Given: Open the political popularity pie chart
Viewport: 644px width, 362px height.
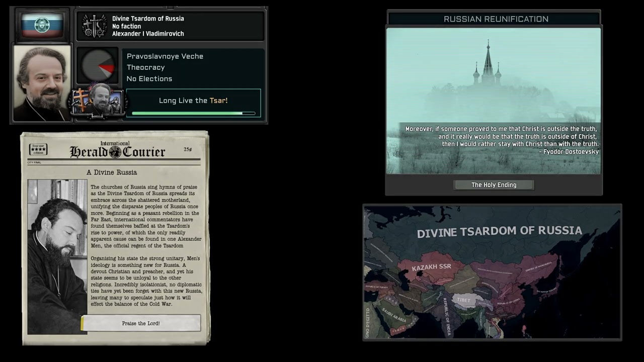Looking at the screenshot, I should [98, 65].
